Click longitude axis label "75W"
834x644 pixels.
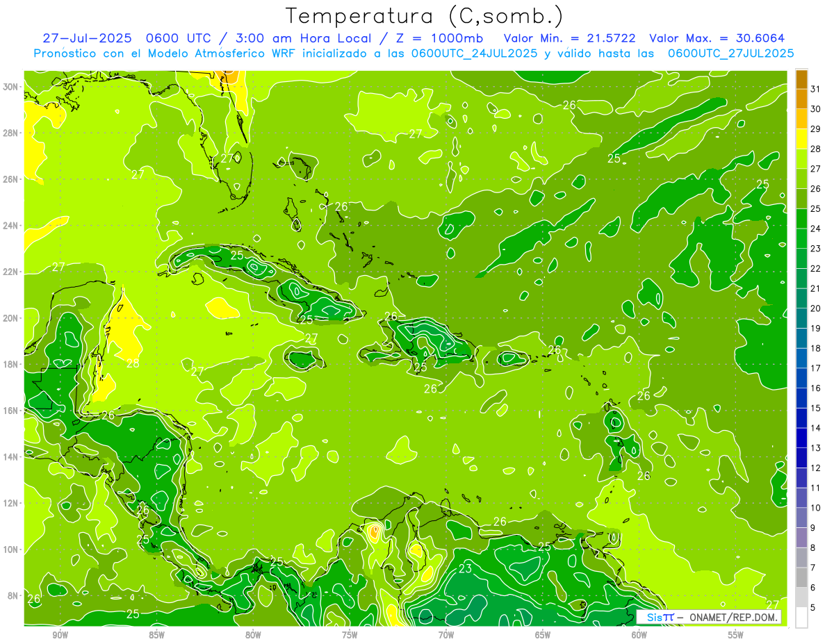click(x=350, y=635)
